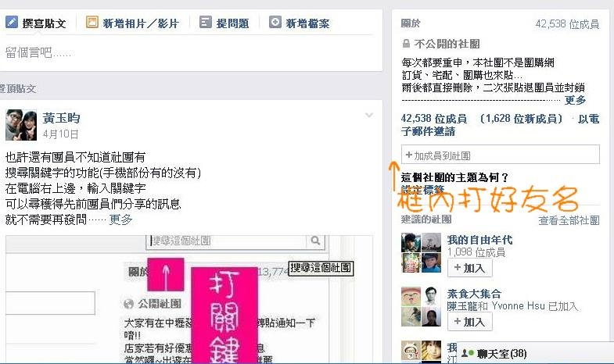Click the 新增相片/影片 photo icon

pyautogui.click(x=92, y=22)
